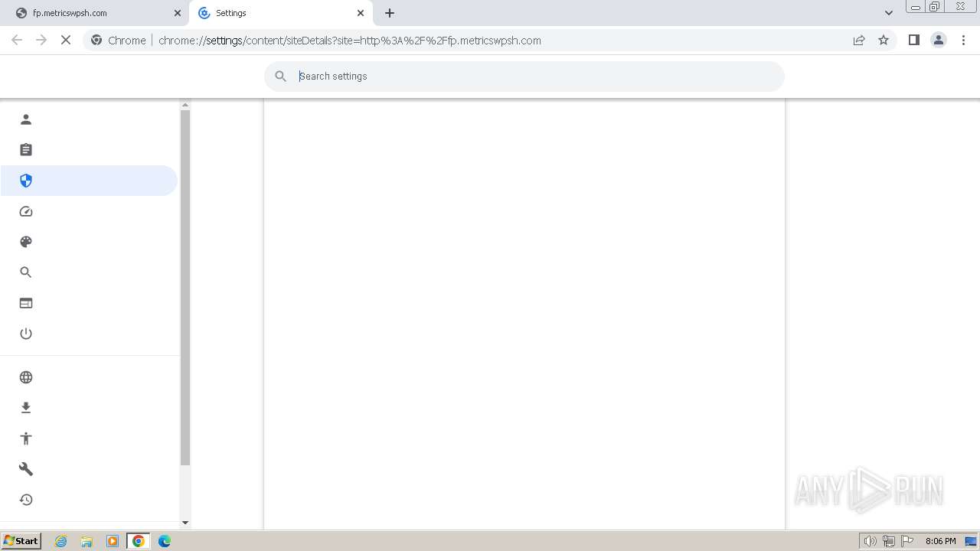The width and height of the screenshot is (980, 551).
Task: Open a new tab with plus button
Action: (x=390, y=13)
